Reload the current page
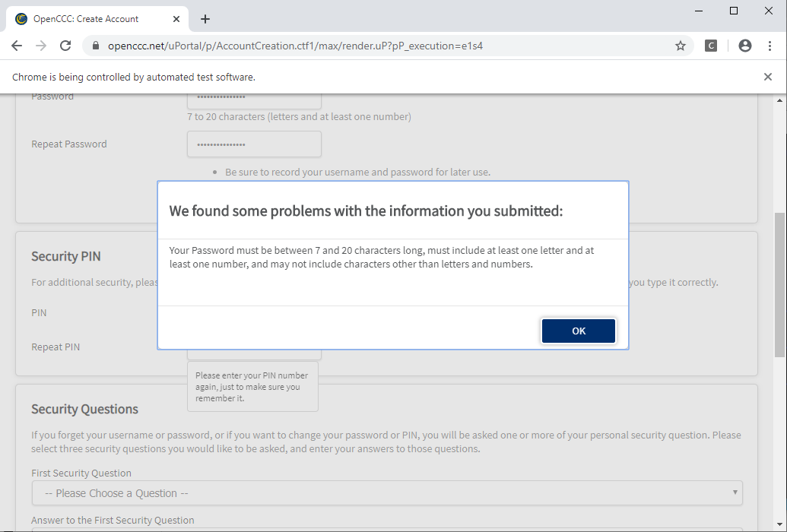Screen dimensions: 787x532 [65, 46]
